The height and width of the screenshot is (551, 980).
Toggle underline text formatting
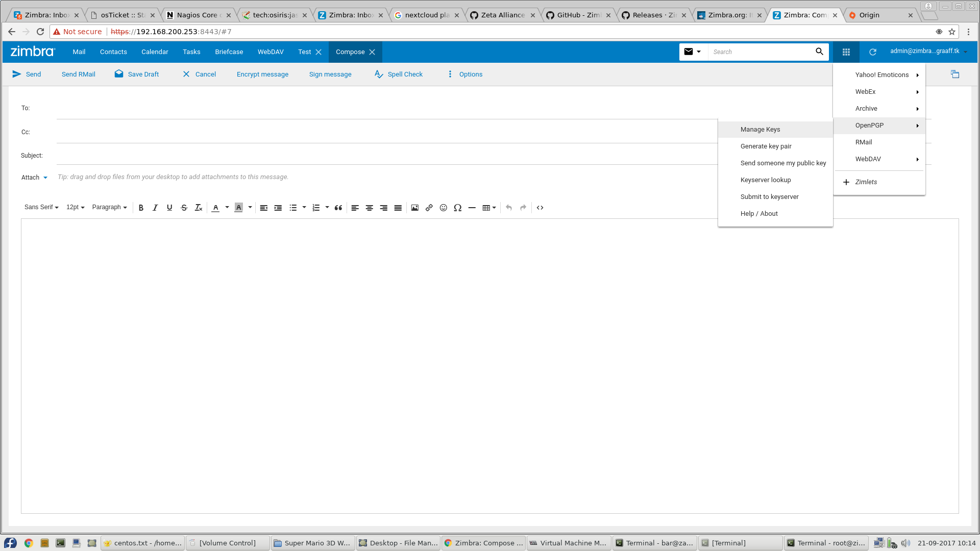pos(169,208)
